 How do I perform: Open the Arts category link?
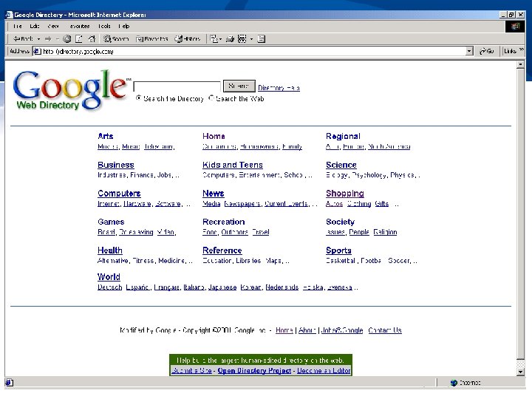pyautogui.click(x=106, y=136)
